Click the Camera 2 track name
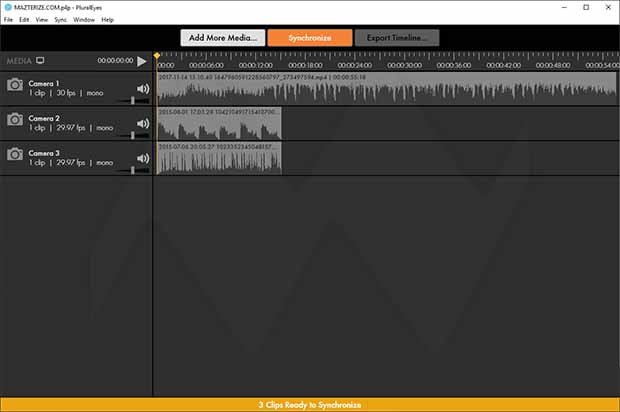Screen dimensions: 620x412 point(44,118)
